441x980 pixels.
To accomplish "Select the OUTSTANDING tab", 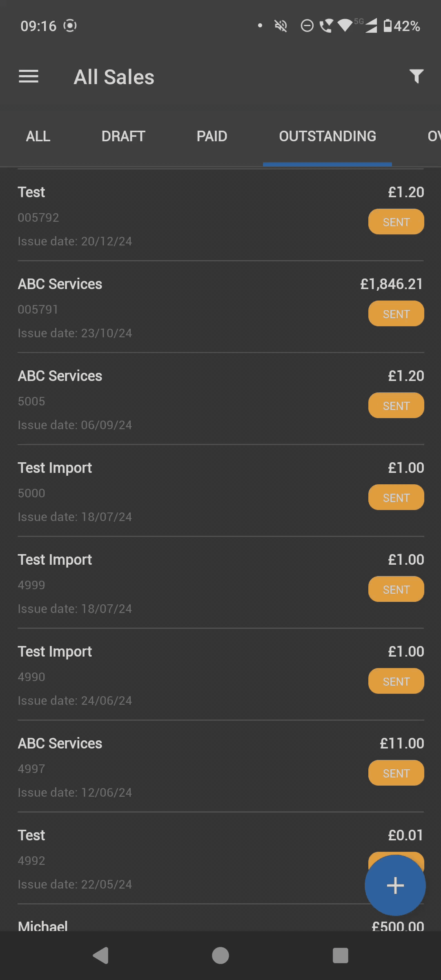I will coord(327,136).
